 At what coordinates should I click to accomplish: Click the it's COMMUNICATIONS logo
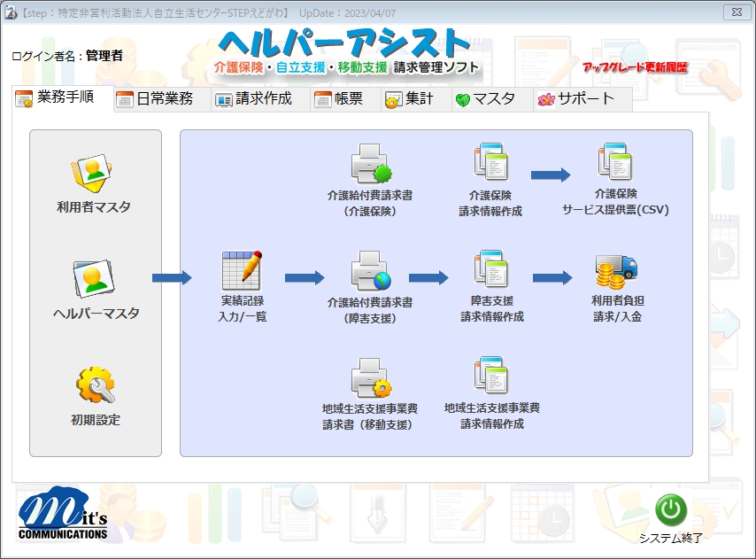tap(63, 513)
